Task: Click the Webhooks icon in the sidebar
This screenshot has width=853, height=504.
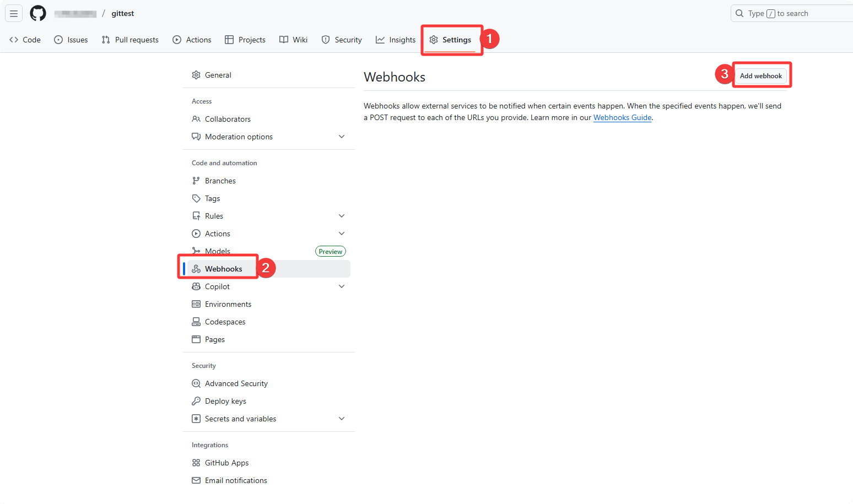Action: [x=196, y=268]
